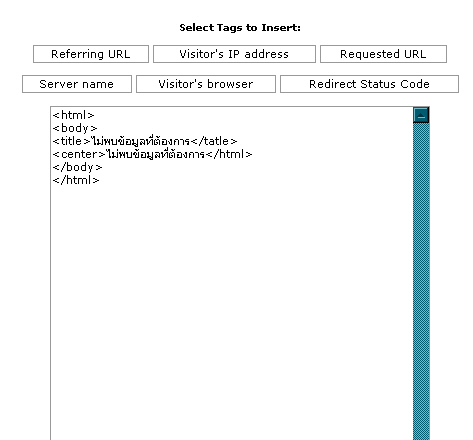Click the Thai text after the <center> tag
Screen dimensions: 473x440
click(x=156, y=154)
